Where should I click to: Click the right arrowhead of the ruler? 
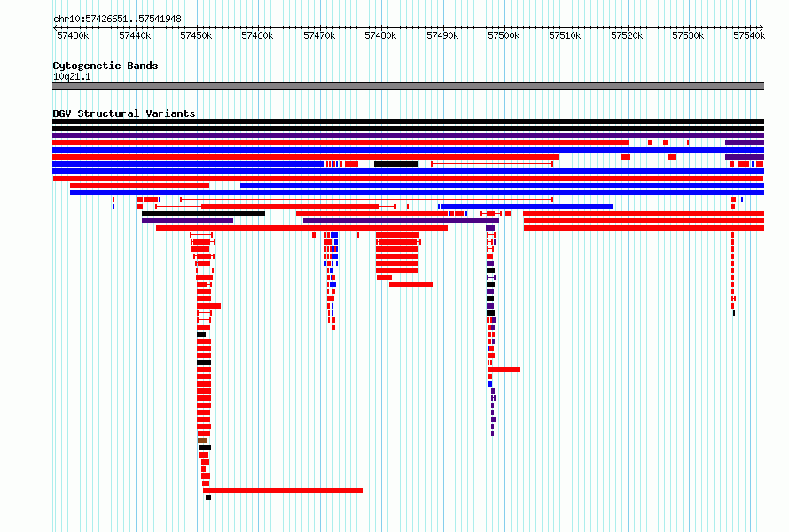point(762,27)
